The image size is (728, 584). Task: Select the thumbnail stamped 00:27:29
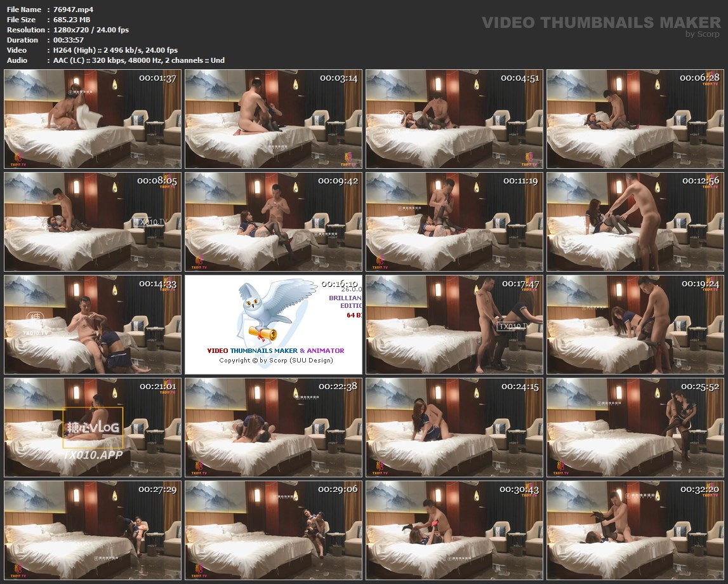tap(93, 530)
